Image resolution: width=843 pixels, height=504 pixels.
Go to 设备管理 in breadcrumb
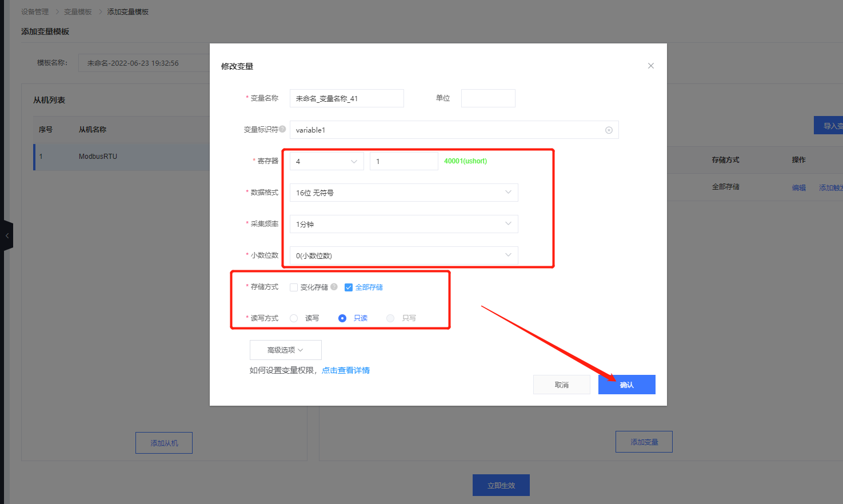[35, 12]
